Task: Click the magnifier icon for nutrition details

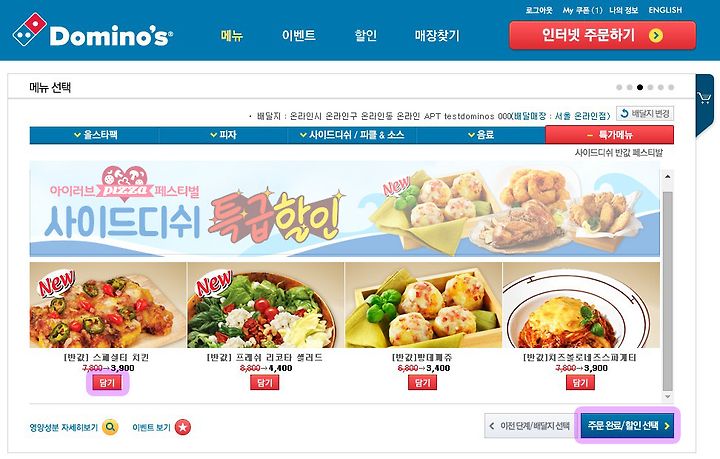Action: pos(110,427)
